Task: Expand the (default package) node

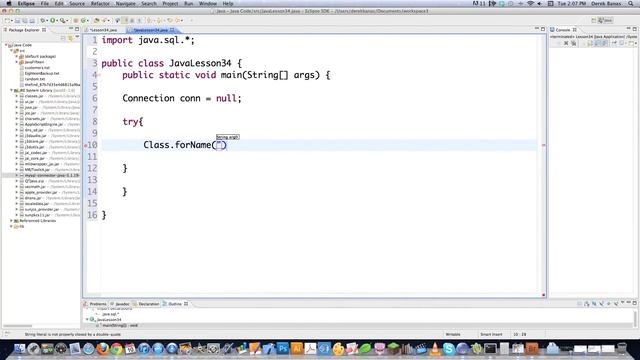Action: [17, 56]
